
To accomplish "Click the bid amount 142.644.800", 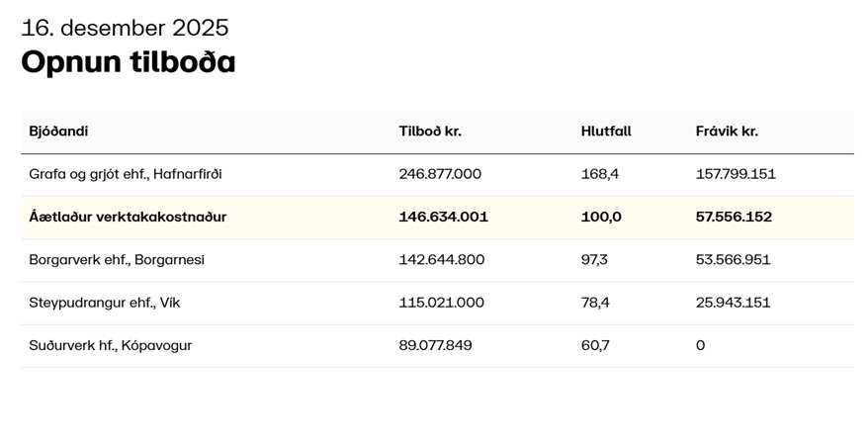I will click(442, 260).
